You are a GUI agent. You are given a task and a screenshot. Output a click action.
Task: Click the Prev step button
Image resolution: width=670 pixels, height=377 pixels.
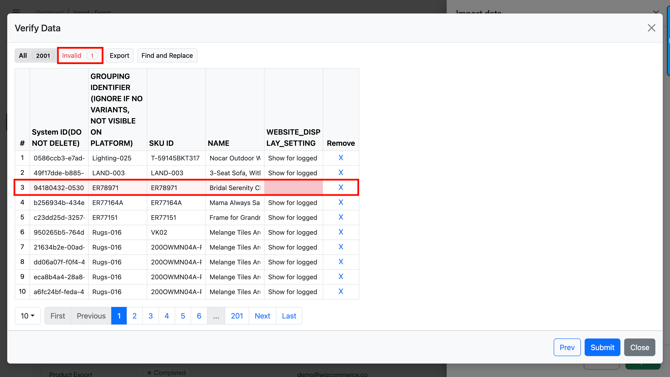click(567, 348)
